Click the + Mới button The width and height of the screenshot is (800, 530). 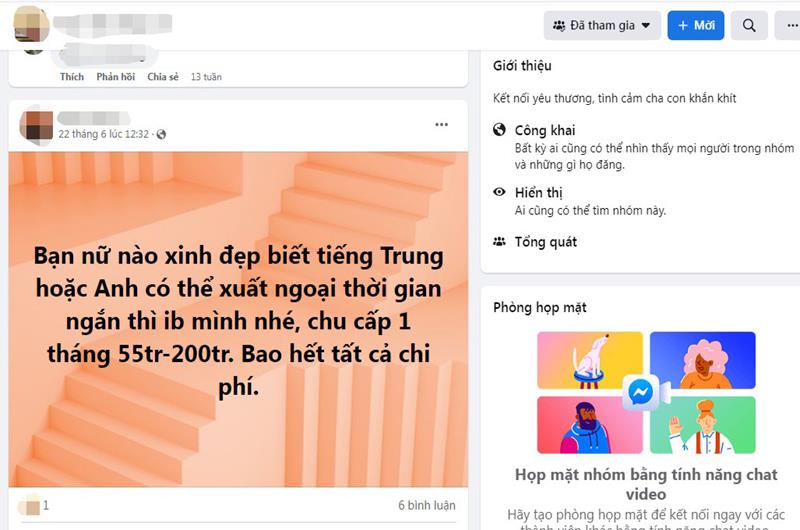pyautogui.click(x=696, y=25)
